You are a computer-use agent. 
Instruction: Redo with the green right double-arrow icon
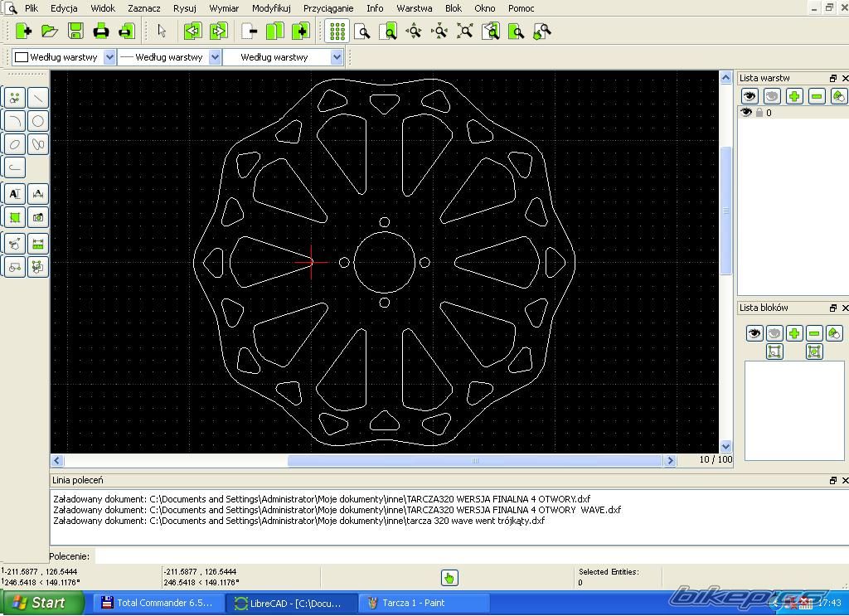pos(219,31)
